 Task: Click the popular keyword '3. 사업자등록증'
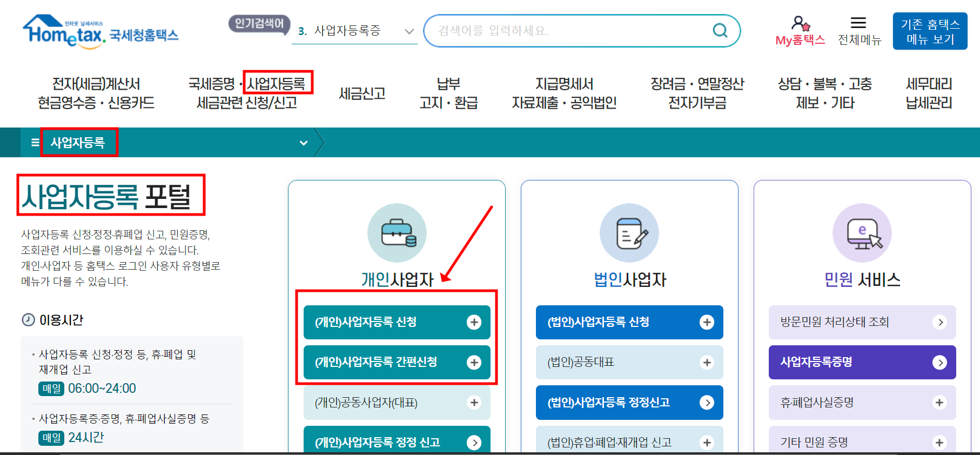[339, 31]
